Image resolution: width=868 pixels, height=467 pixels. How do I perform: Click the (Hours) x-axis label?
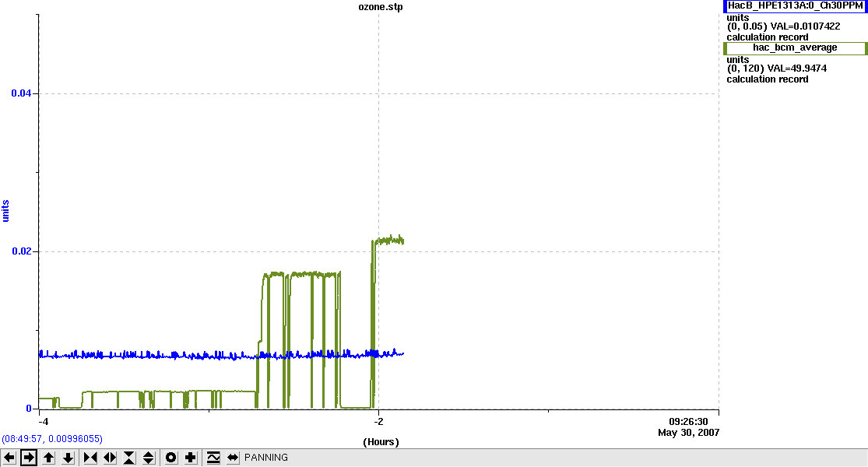coord(381,442)
